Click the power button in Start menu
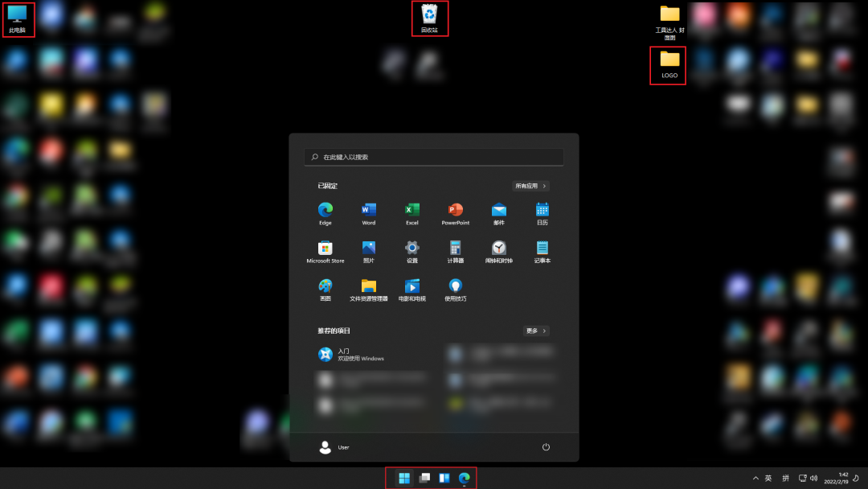Screen dimensions: 868x489 coord(546,447)
